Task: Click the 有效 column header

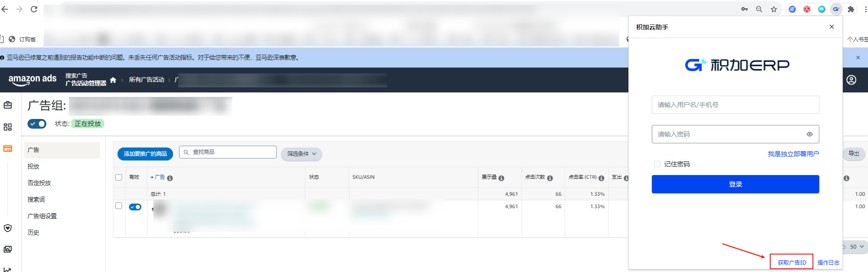Action: point(134,177)
